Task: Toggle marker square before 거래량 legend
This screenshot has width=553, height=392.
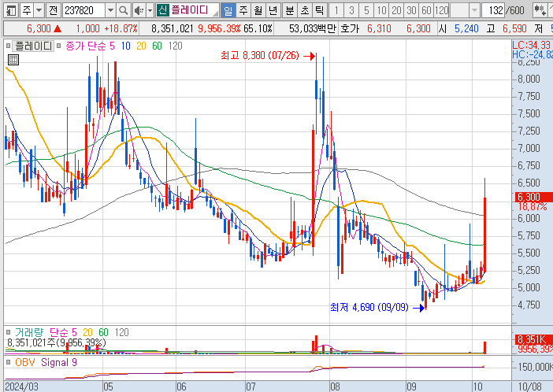Action: 8,332
